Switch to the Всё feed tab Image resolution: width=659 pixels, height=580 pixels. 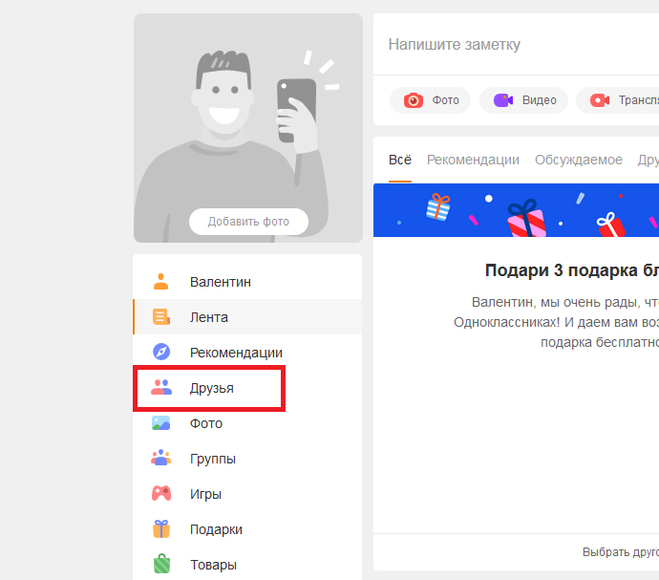coord(400,160)
